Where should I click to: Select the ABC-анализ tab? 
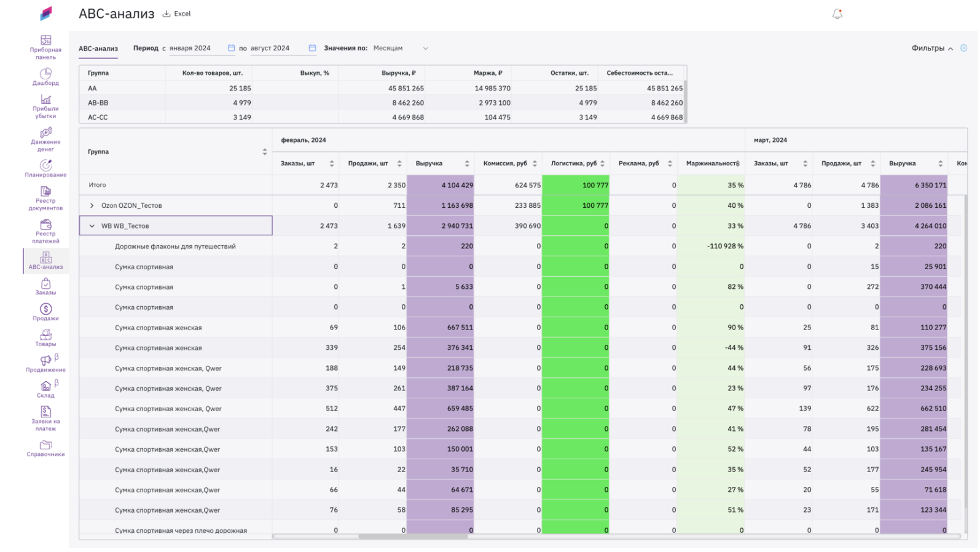click(x=98, y=49)
